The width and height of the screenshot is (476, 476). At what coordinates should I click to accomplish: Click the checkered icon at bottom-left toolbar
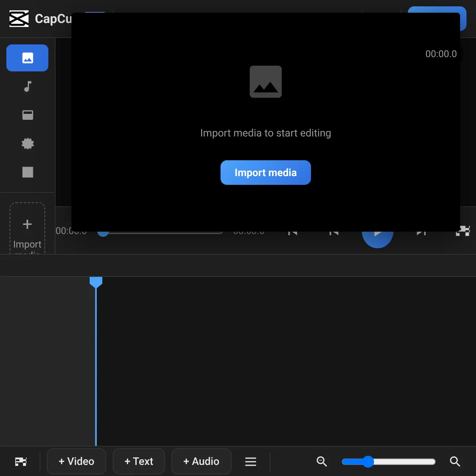pos(21,461)
